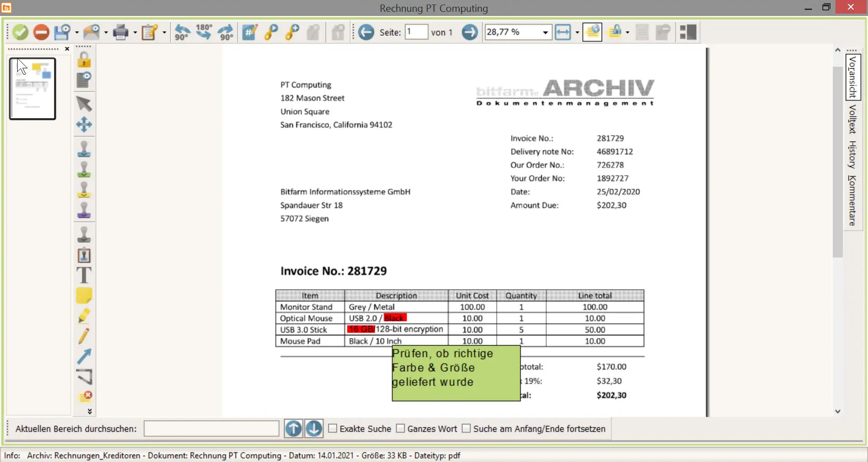The width and height of the screenshot is (868, 462).
Task: Open the zoom percentage dropdown
Action: click(x=545, y=33)
